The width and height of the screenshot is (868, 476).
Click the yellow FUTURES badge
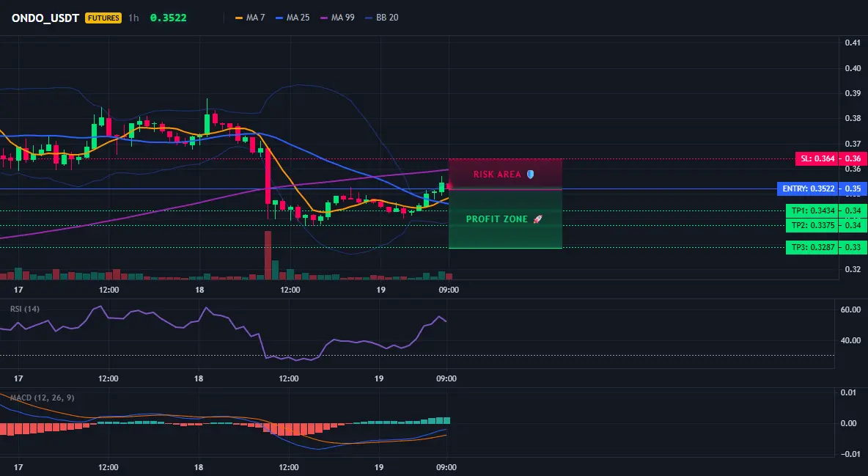pyautogui.click(x=103, y=18)
